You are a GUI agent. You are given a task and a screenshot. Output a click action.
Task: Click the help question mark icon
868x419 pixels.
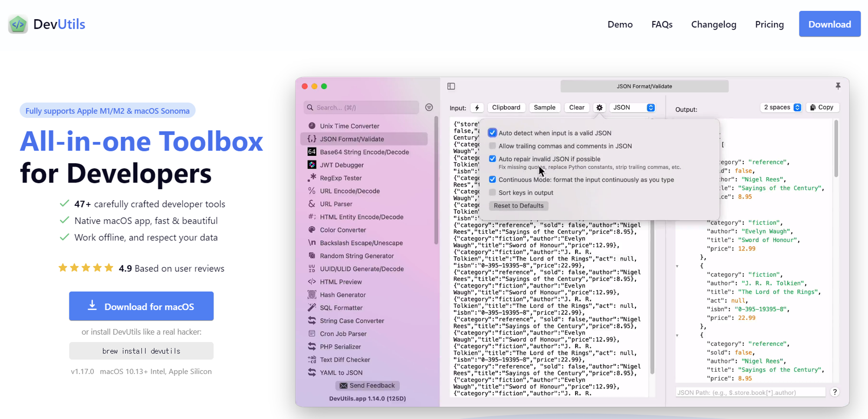click(835, 392)
